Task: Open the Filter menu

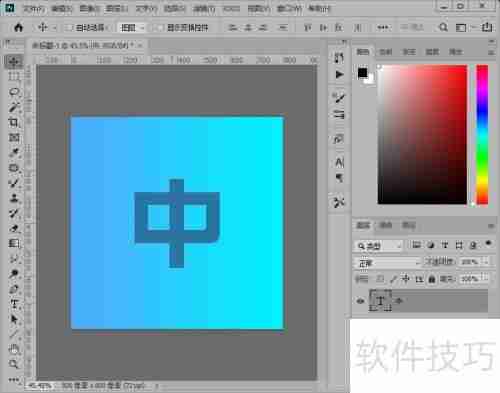Action: coord(204,9)
